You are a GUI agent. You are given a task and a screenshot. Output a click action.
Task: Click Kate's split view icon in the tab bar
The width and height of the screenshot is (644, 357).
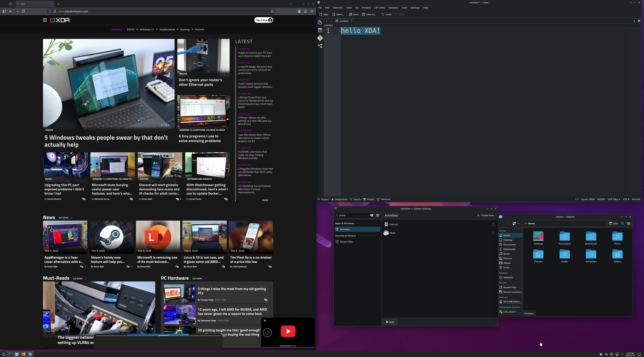pyautogui.click(x=639, y=21)
